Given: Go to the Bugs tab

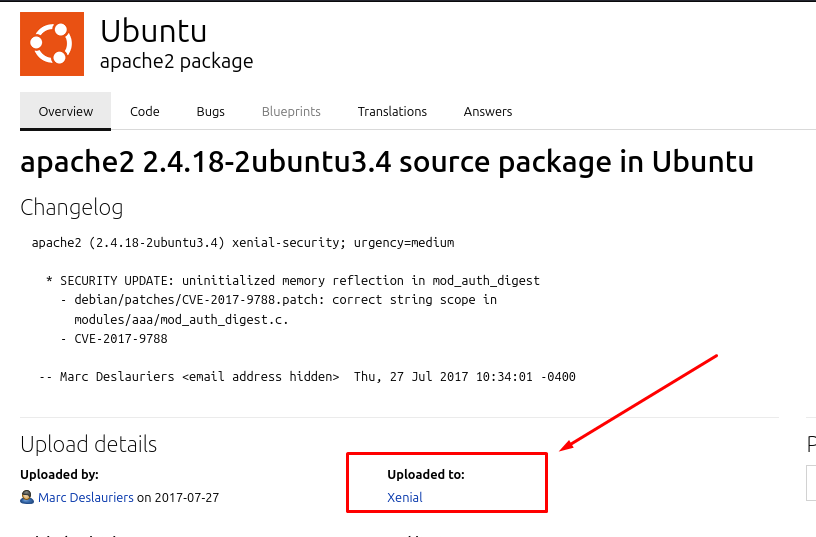Looking at the screenshot, I should click(x=211, y=112).
